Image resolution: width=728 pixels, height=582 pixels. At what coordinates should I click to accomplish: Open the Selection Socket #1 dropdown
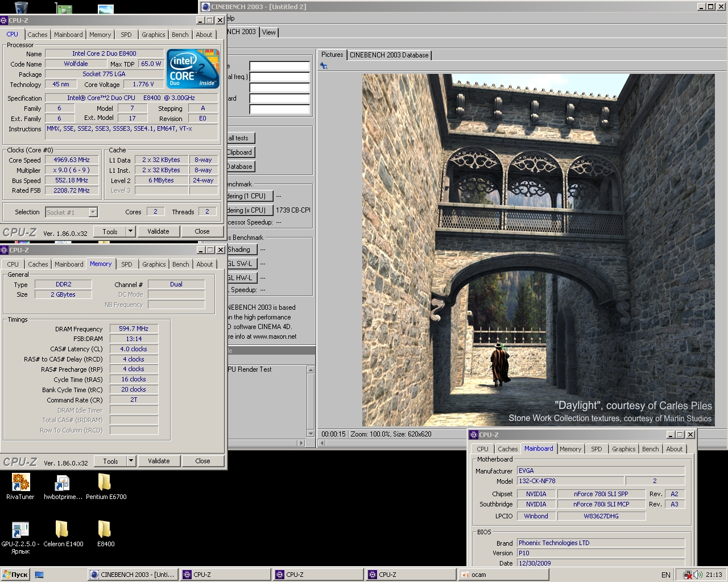72,212
